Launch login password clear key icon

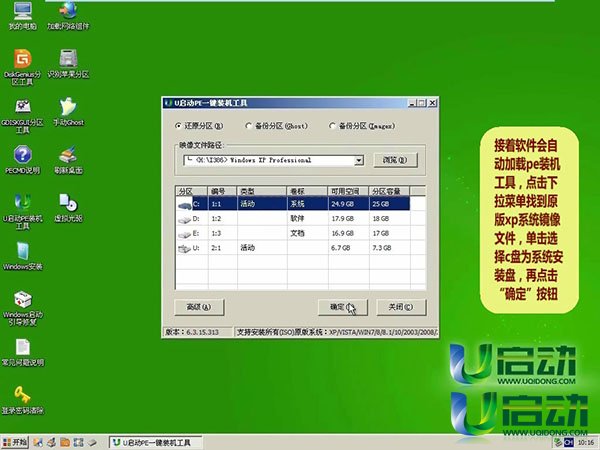pyautogui.click(x=23, y=400)
